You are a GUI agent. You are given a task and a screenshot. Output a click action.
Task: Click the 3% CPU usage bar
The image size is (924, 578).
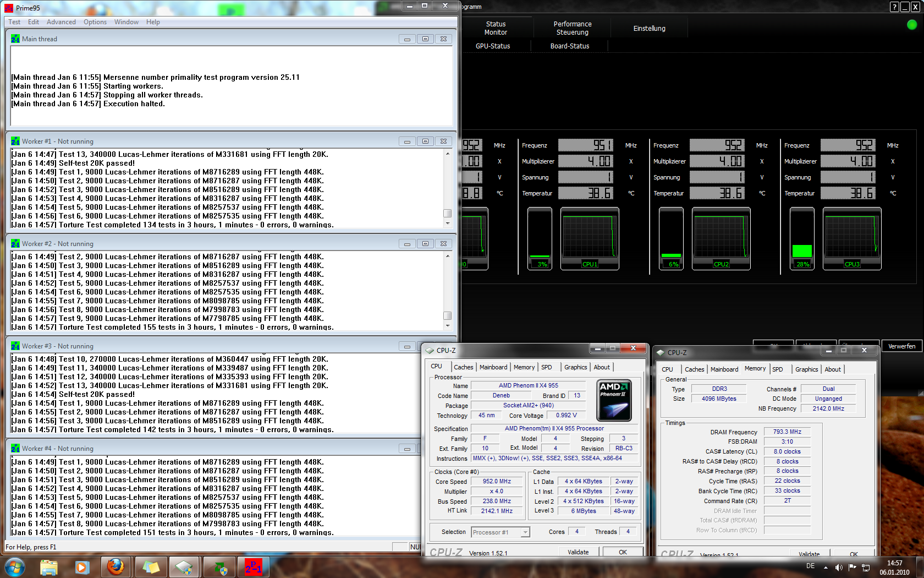[540, 239]
